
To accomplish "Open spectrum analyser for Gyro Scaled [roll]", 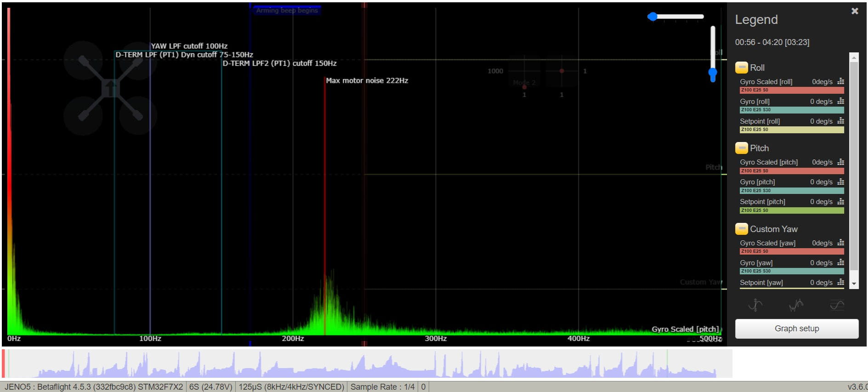I will (840, 81).
